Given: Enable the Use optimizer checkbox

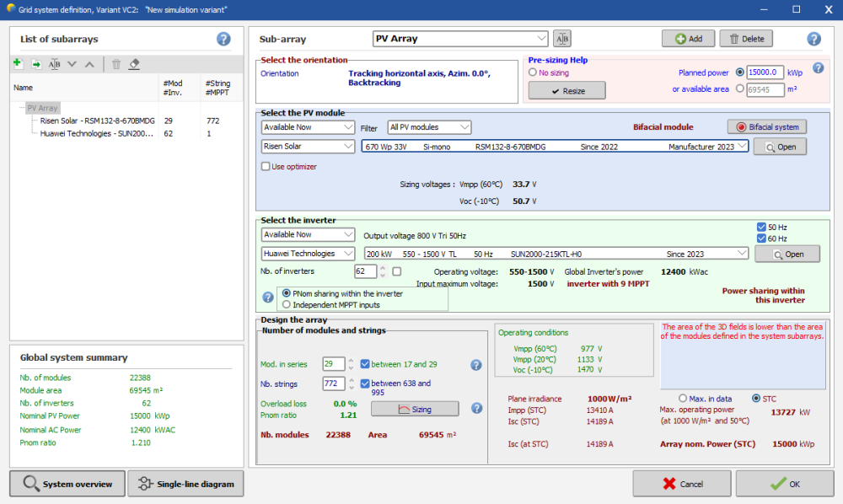Looking at the screenshot, I should click(x=266, y=167).
